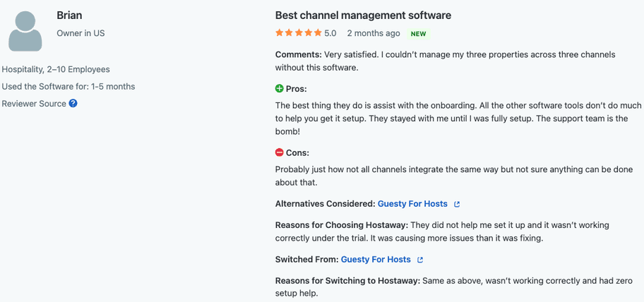The image size is (644, 302).
Task: Click the red minus Cons icon
Action: coord(280,152)
